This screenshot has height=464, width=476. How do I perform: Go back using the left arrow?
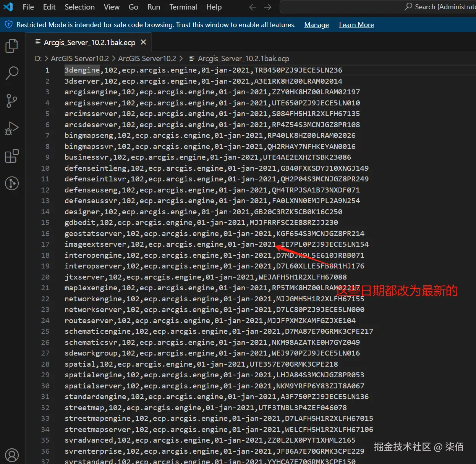click(253, 7)
